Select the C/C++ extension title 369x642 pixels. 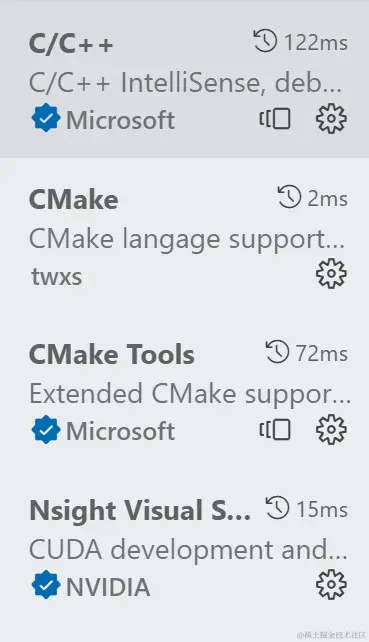[x=71, y=43]
